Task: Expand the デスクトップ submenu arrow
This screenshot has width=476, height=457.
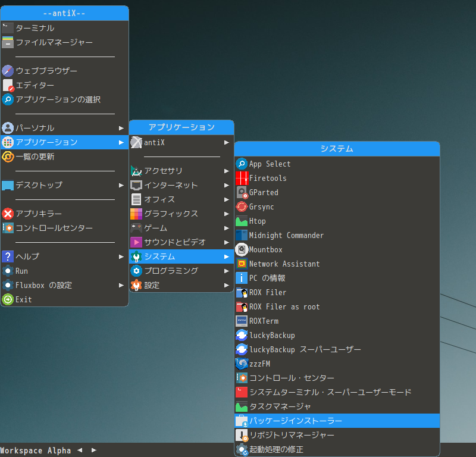Action: click(121, 185)
